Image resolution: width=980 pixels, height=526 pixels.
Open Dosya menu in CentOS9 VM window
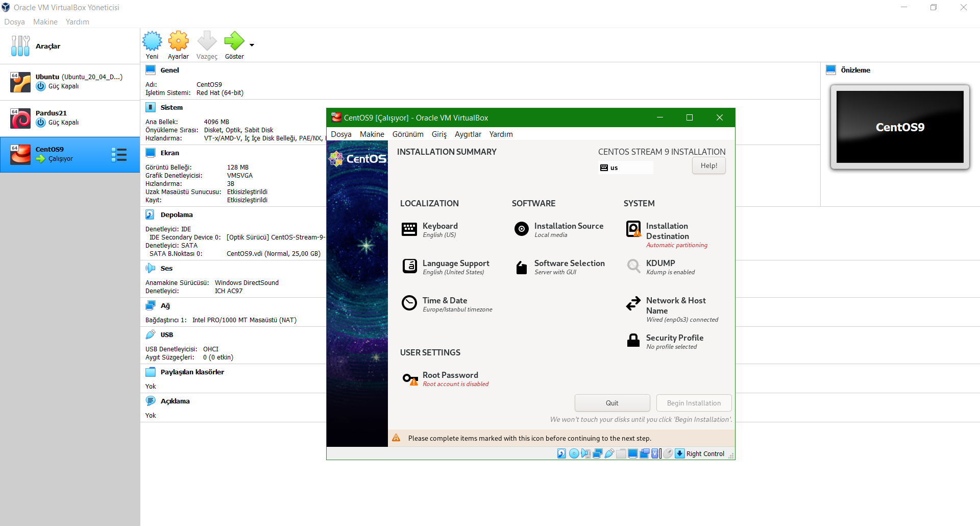click(341, 134)
